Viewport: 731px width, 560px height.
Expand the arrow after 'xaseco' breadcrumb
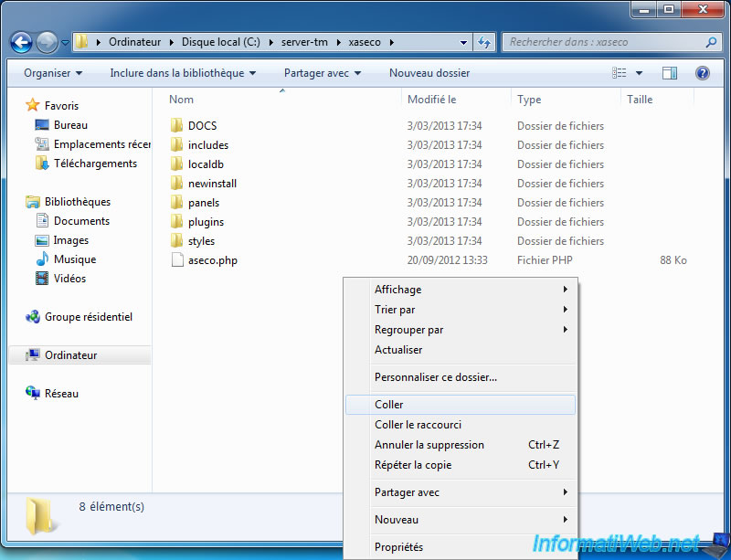point(392,42)
